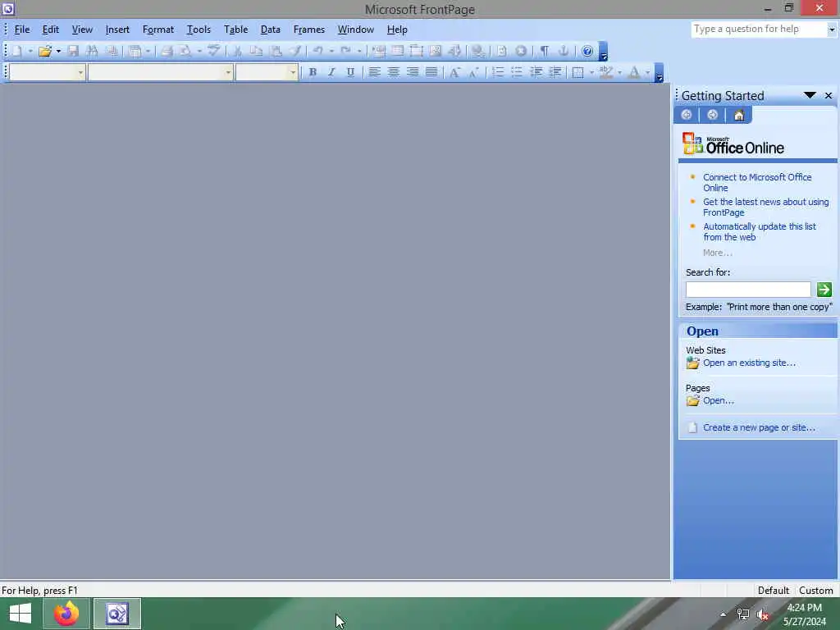The width and height of the screenshot is (840, 630).
Task: Click the Redo arrow icon
Action: (346, 51)
